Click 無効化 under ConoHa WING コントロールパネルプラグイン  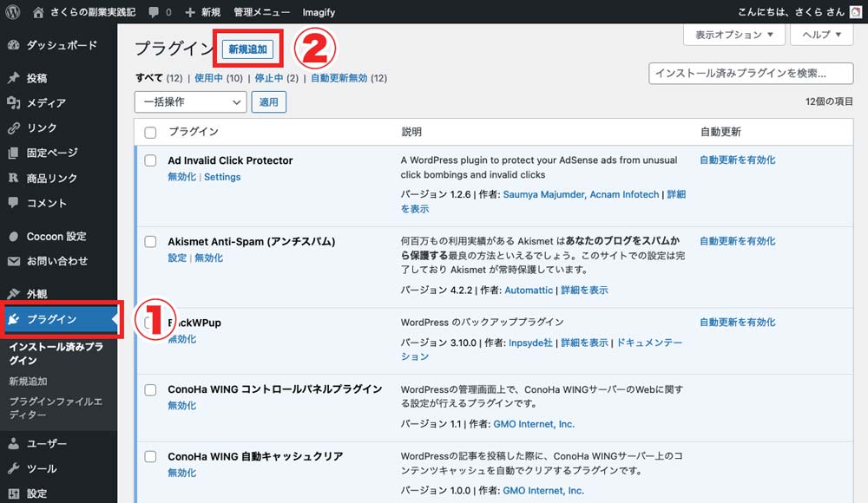coord(182,406)
